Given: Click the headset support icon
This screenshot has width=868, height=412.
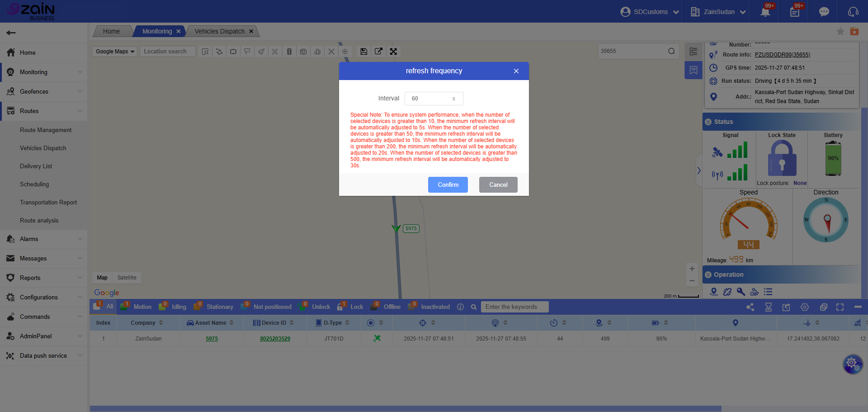Looking at the screenshot, I should (853, 12).
